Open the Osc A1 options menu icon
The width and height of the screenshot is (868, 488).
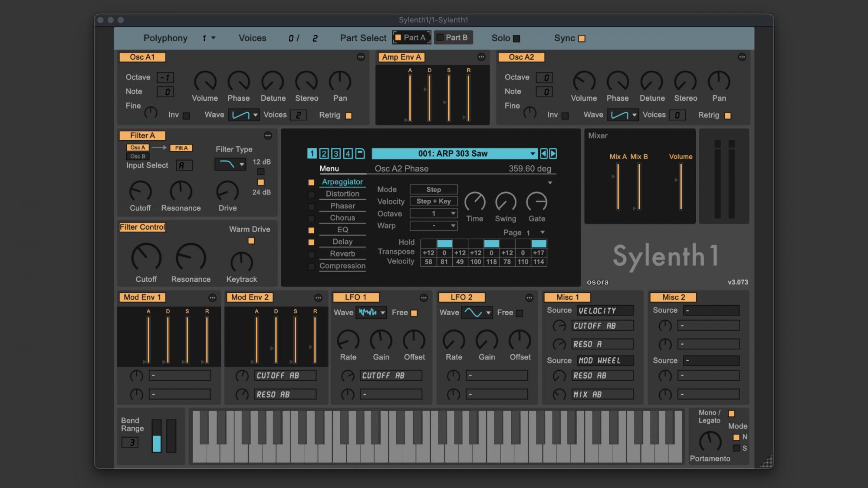click(x=361, y=57)
